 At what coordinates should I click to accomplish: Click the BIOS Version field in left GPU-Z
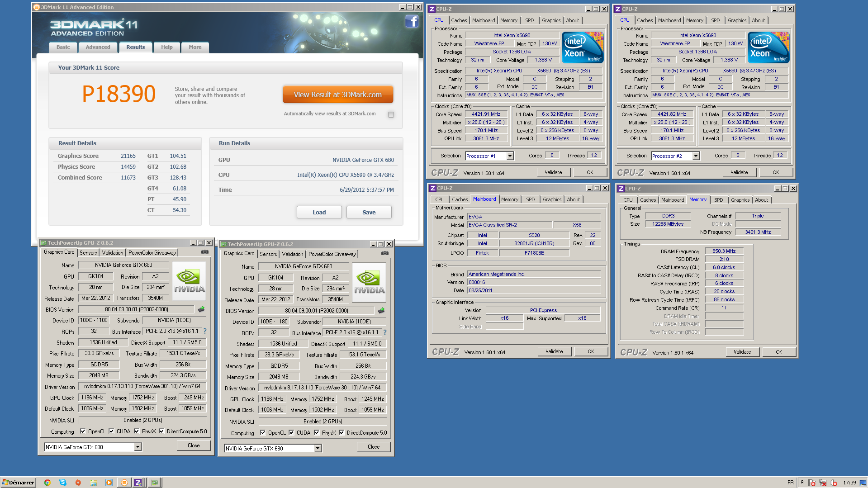click(137, 309)
